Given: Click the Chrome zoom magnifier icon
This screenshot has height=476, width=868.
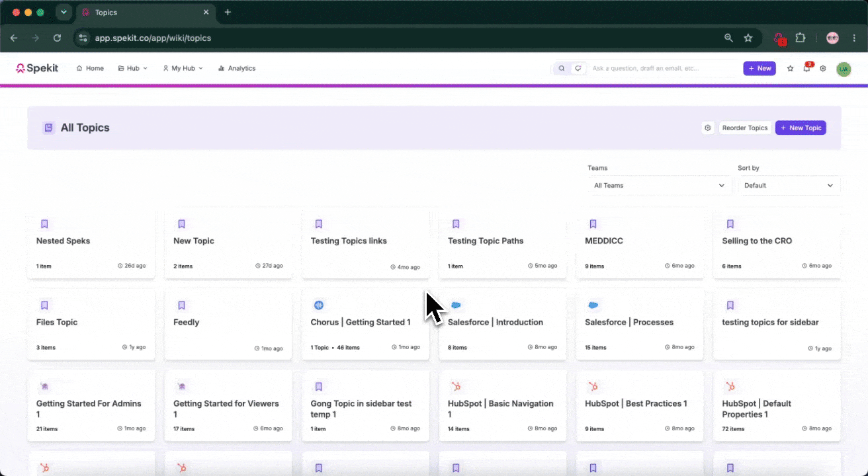Looking at the screenshot, I should coord(728,38).
